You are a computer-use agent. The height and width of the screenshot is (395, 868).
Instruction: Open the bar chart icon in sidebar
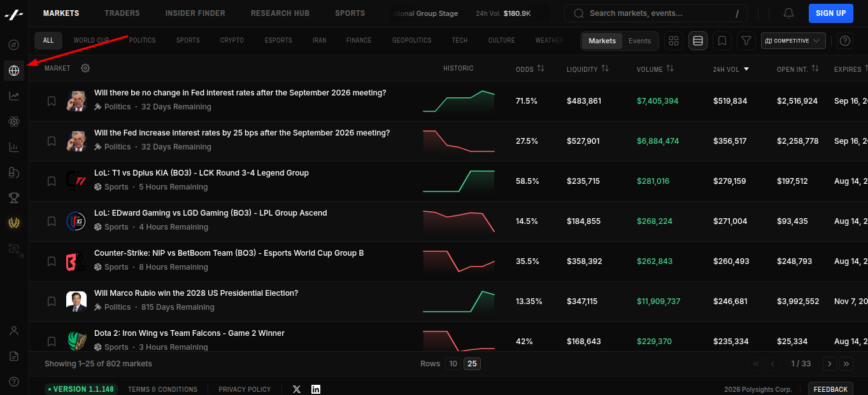[14, 147]
